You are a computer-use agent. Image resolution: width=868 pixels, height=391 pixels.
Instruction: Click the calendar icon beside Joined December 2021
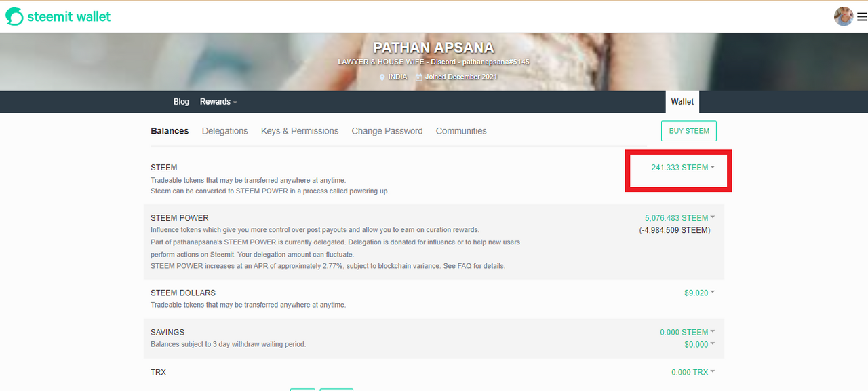coord(419,77)
